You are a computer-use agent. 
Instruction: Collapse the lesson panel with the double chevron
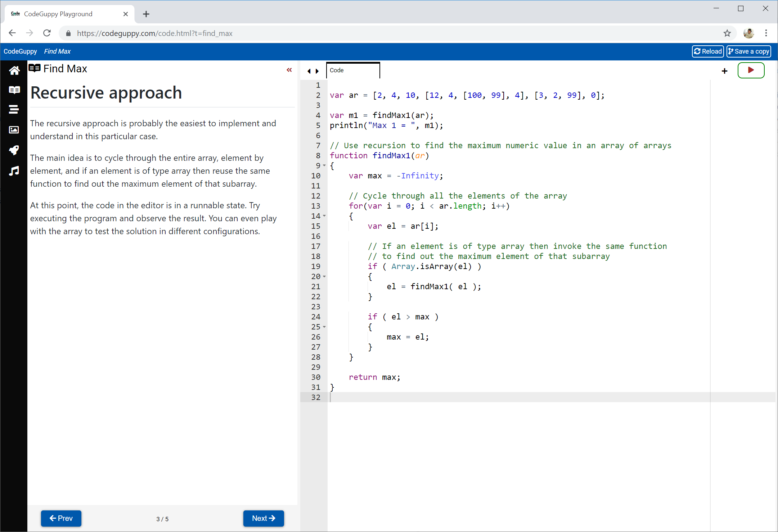pyautogui.click(x=289, y=70)
